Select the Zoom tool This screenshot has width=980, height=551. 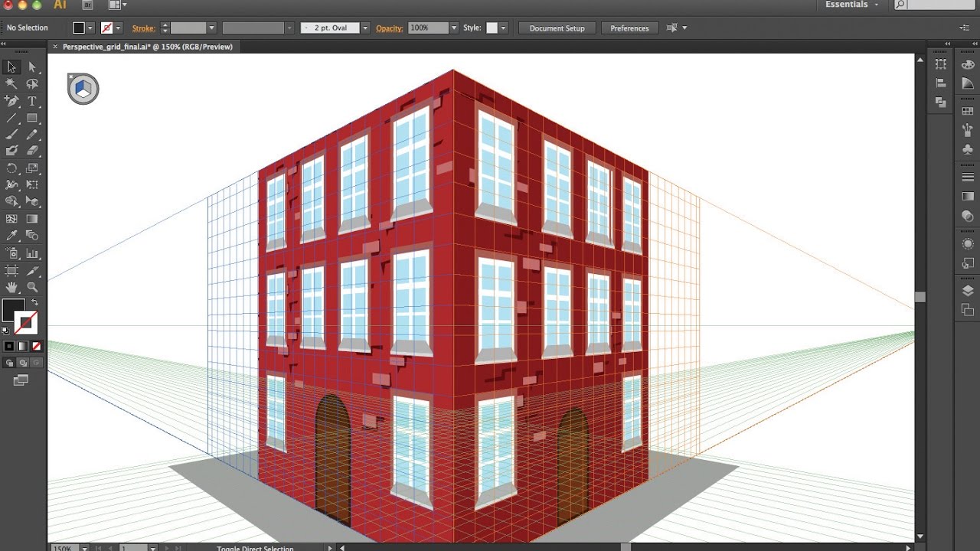coord(32,287)
